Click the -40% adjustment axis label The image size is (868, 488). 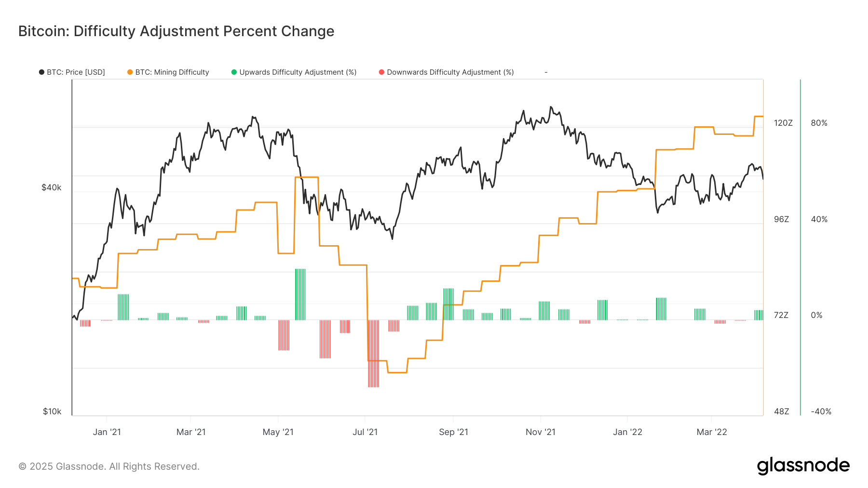tap(821, 411)
